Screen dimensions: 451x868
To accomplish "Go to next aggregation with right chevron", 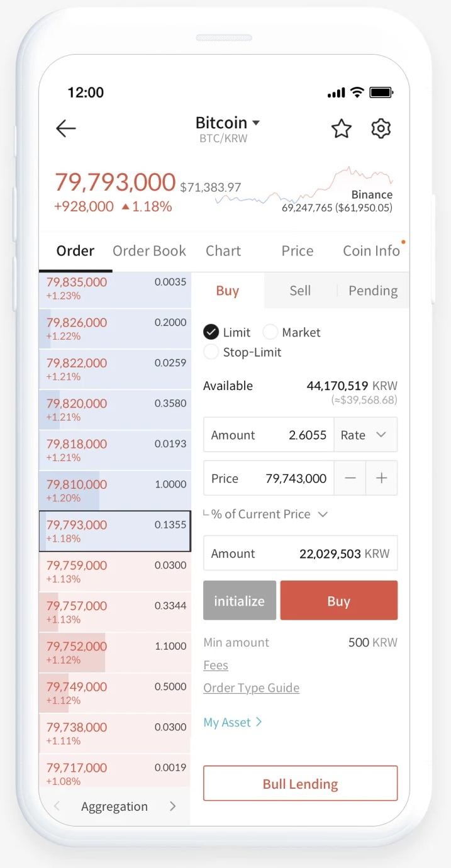I will tap(172, 806).
